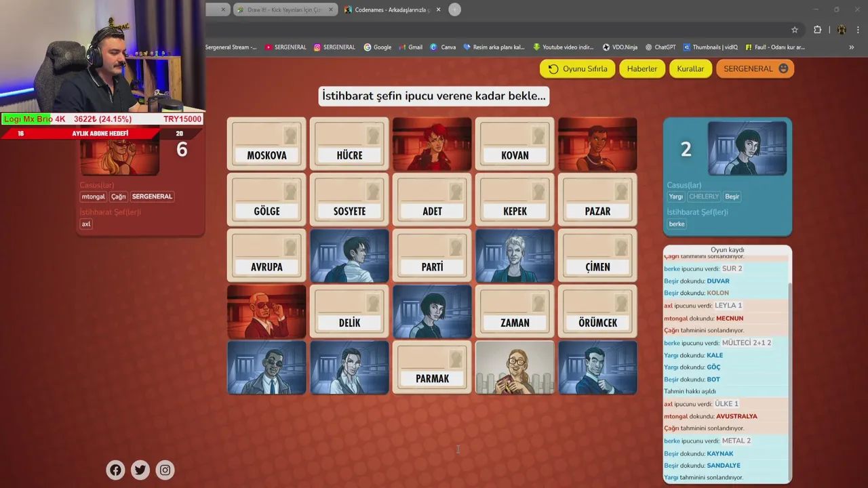Open the browser extensions puzzle icon
The image size is (868, 488).
[817, 30]
